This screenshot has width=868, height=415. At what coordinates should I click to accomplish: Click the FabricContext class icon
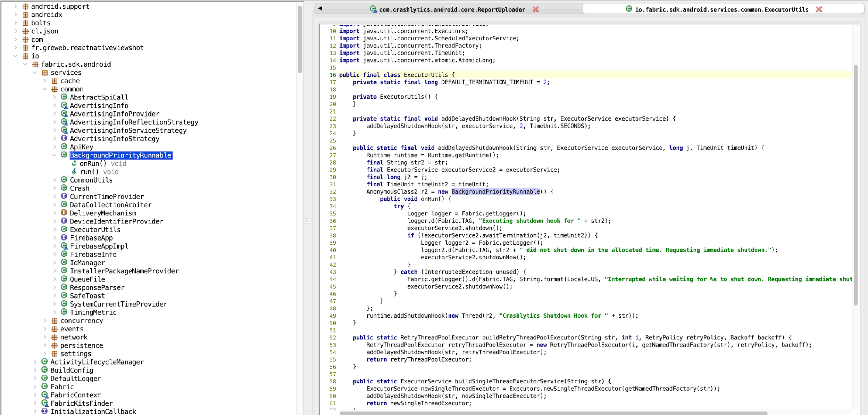[45, 395]
